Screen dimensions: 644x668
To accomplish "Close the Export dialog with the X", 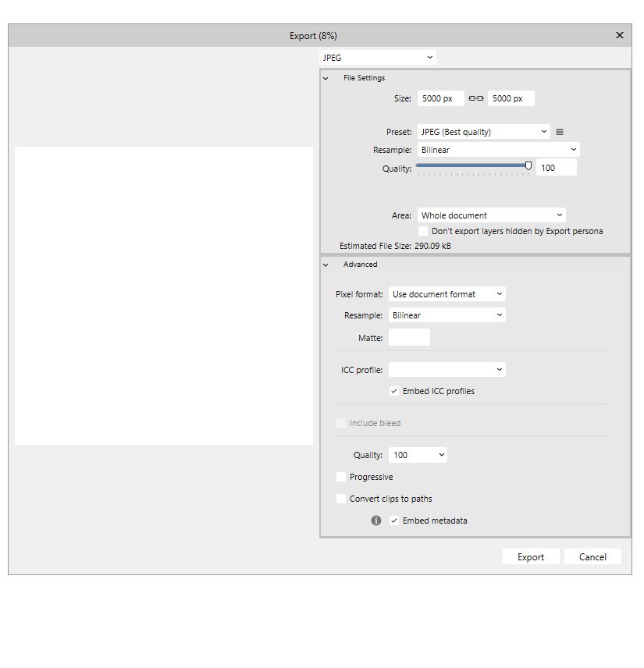I will point(620,35).
